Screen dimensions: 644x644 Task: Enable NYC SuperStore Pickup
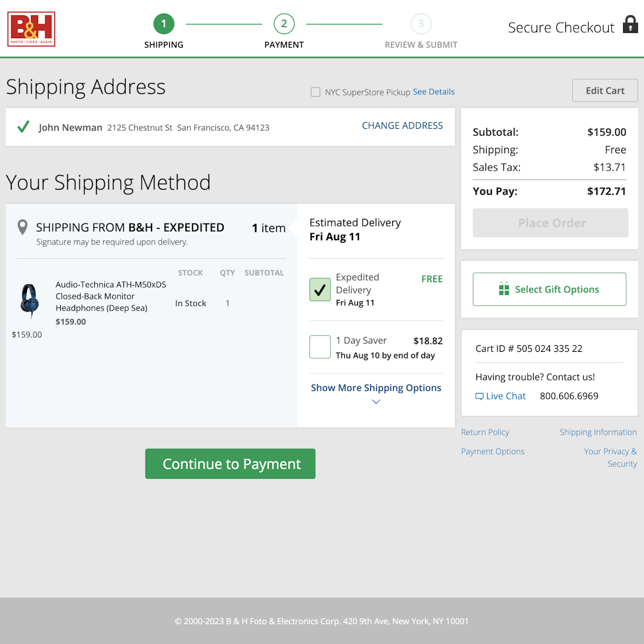coord(315,91)
